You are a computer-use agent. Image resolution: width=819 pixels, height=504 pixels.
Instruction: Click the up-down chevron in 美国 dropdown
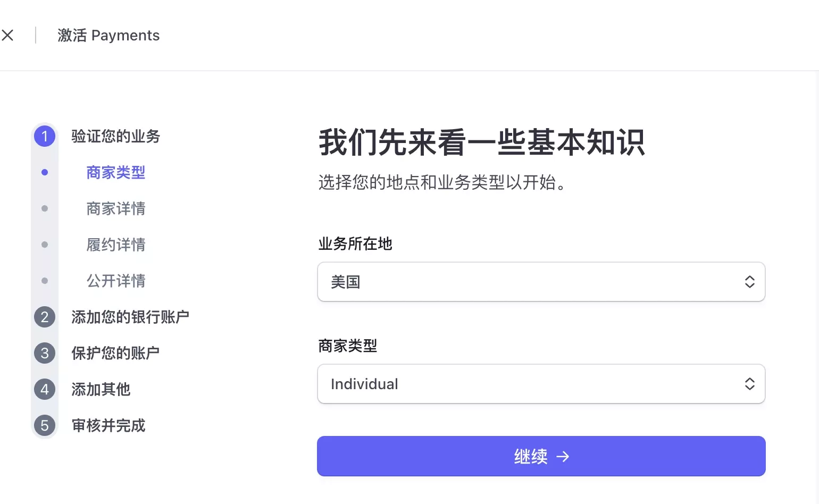[749, 282]
